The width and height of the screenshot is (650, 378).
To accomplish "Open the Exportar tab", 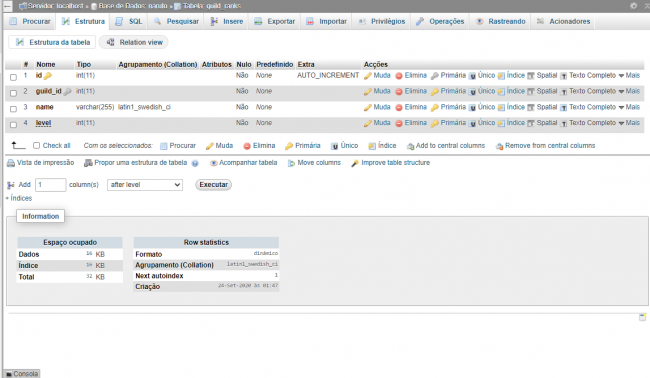I will pos(274,22).
